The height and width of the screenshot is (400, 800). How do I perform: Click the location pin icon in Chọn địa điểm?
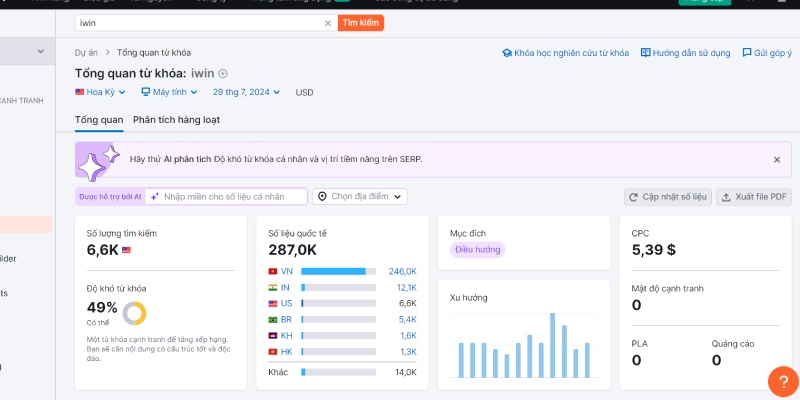(322, 196)
